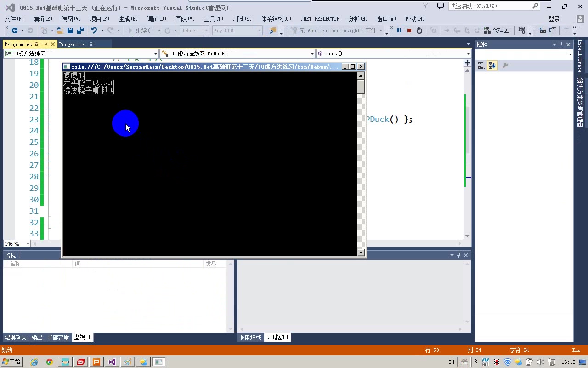
Task: Save the current file with the disk icon
Action: click(x=70, y=30)
